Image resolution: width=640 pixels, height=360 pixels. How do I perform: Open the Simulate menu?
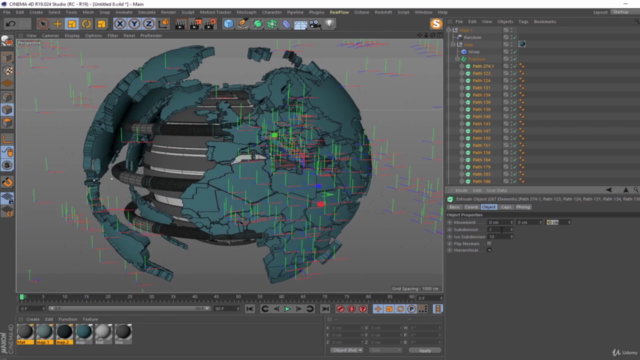tap(146, 12)
